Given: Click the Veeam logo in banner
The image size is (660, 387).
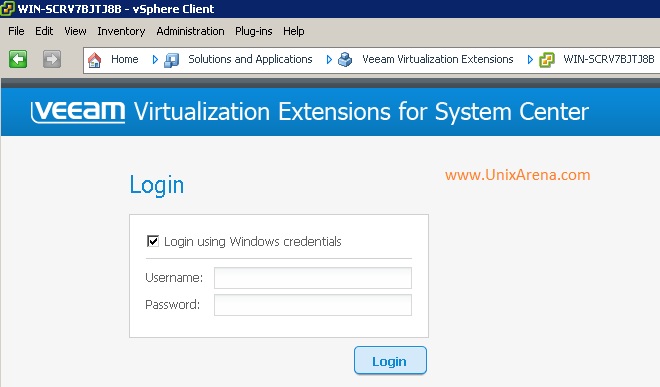Looking at the screenshot, I should coord(78,112).
